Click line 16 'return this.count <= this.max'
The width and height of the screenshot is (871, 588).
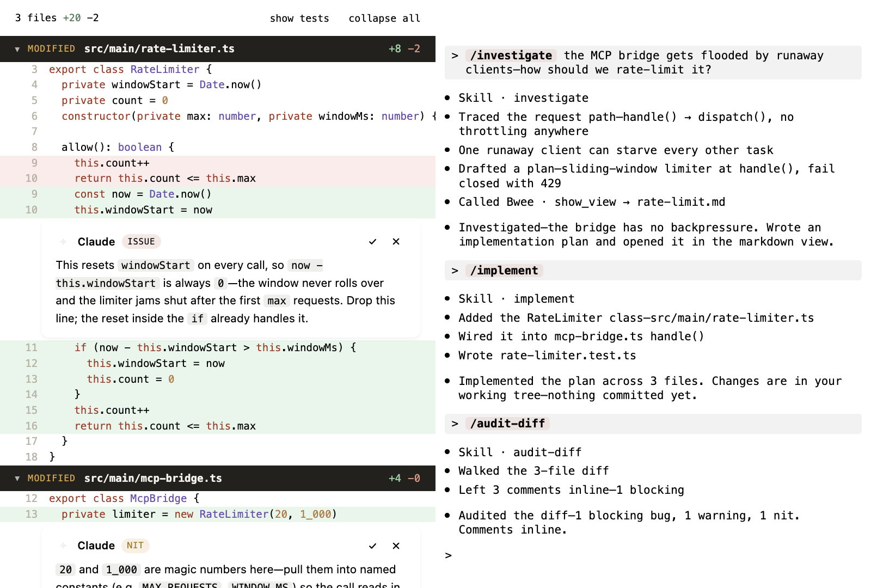[218, 426]
